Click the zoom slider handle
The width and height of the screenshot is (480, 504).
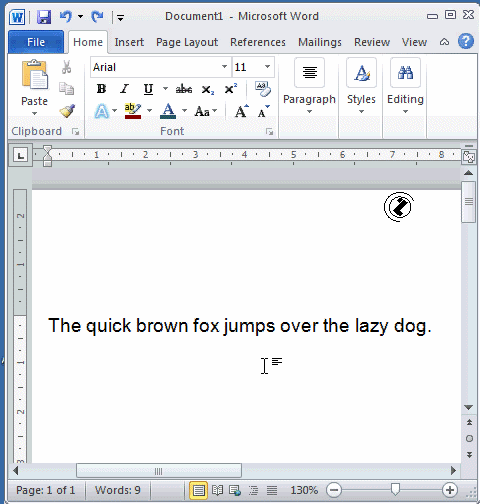point(395,490)
